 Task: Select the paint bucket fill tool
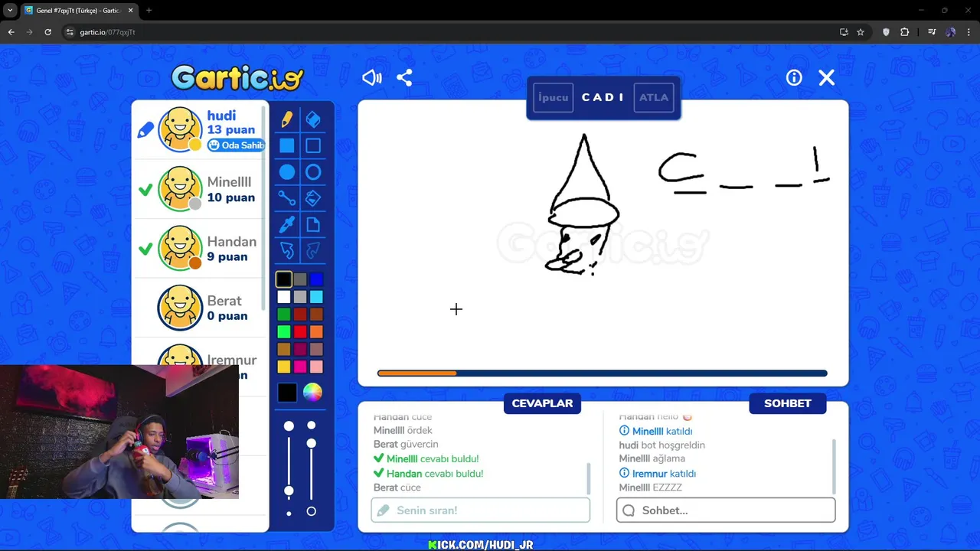click(x=313, y=198)
